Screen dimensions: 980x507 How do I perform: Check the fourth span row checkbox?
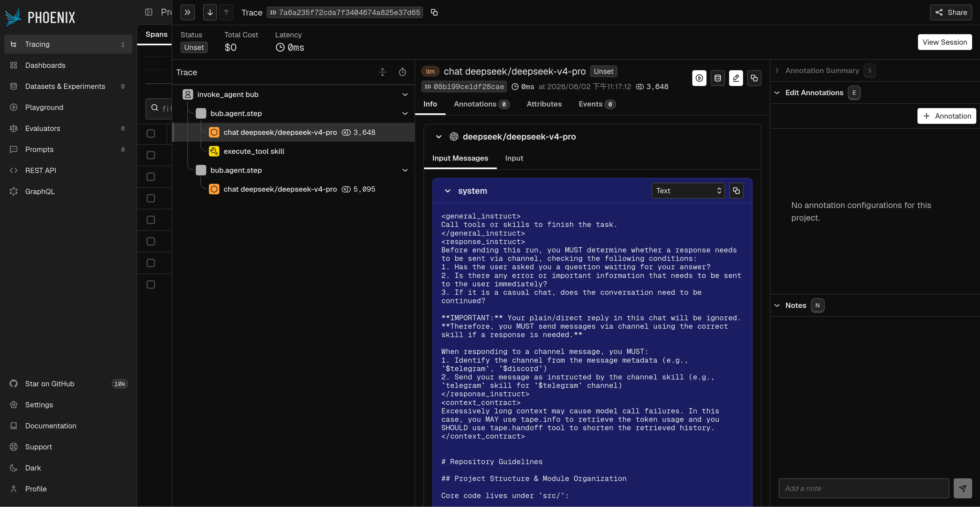pos(151,198)
